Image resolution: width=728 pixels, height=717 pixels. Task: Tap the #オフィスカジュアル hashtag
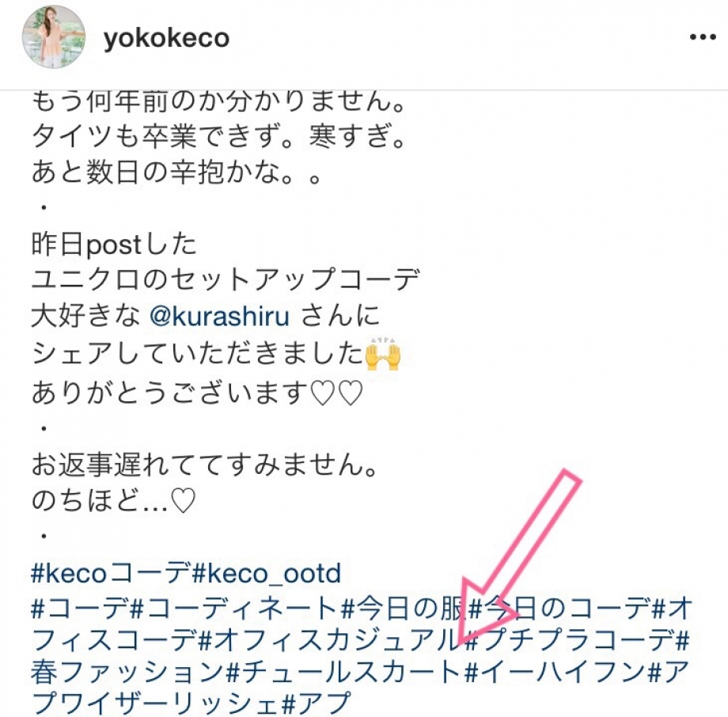[330, 640]
